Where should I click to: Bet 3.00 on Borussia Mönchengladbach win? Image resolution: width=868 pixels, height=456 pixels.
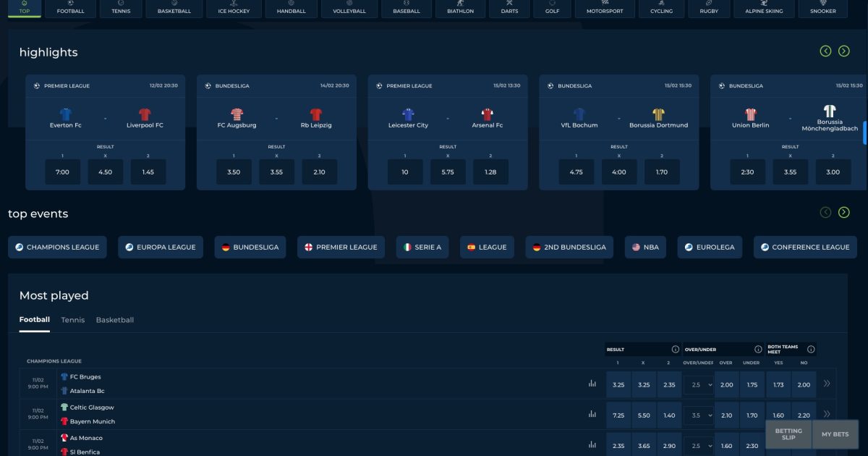point(833,172)
